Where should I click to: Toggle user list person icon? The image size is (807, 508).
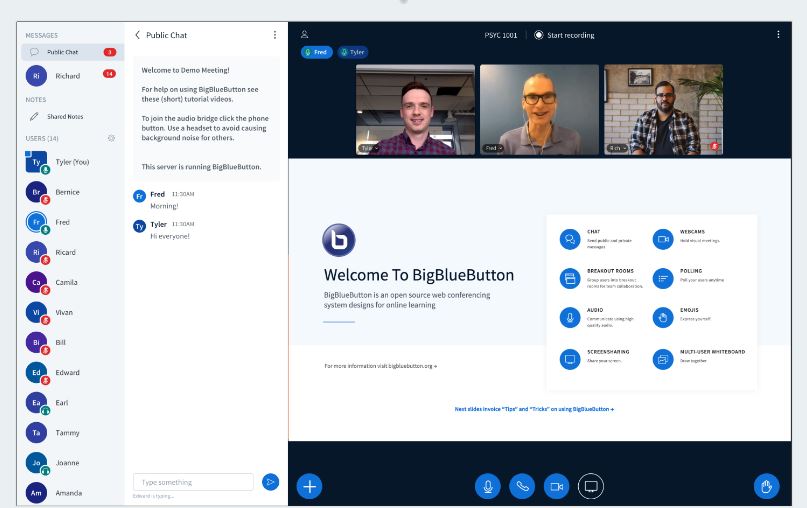305,34
